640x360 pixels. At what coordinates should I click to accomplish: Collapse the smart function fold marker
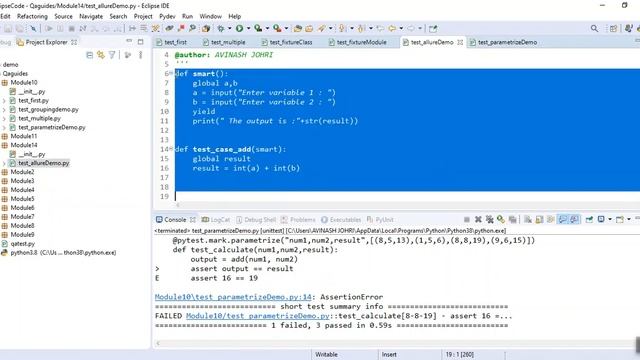(171, 73)
